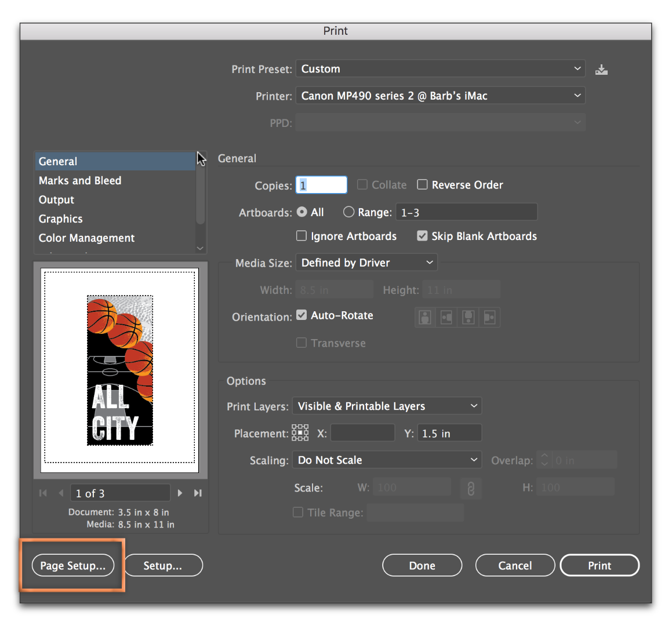Go to the next artboard preview

click(x=180, y=493)
